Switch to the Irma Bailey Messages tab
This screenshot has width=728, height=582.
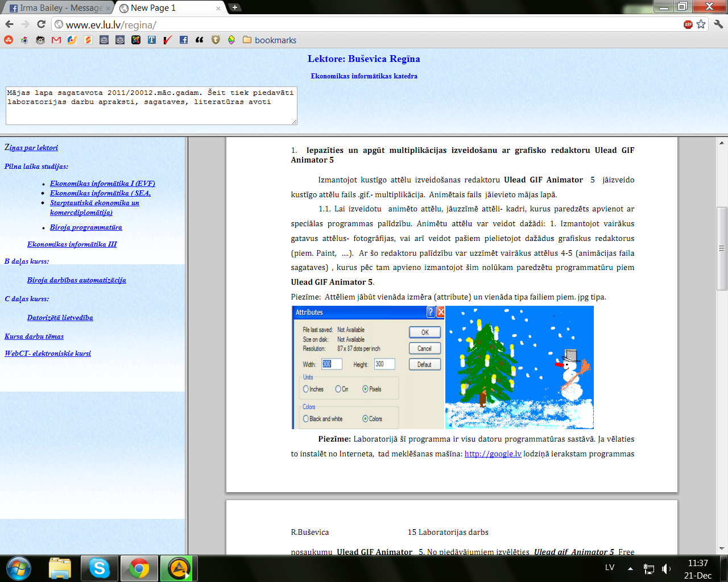coord(56,8)
